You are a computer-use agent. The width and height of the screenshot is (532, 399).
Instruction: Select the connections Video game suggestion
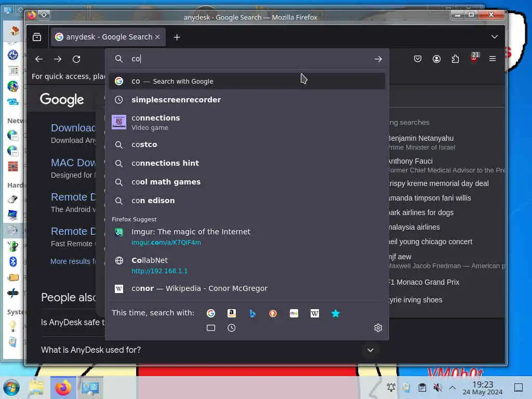247,122
